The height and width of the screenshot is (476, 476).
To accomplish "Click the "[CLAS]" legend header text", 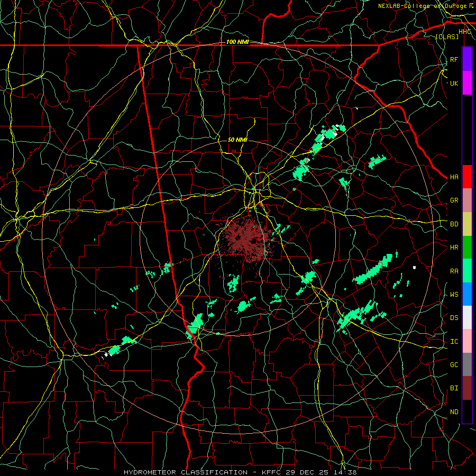I will click(x=447, y=36).
